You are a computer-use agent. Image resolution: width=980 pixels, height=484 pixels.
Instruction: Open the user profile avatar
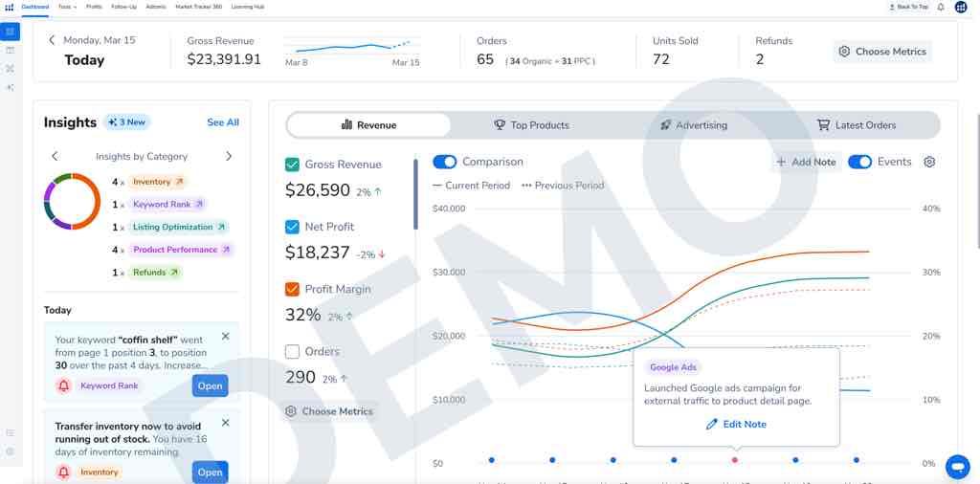(x=961, y=7)
